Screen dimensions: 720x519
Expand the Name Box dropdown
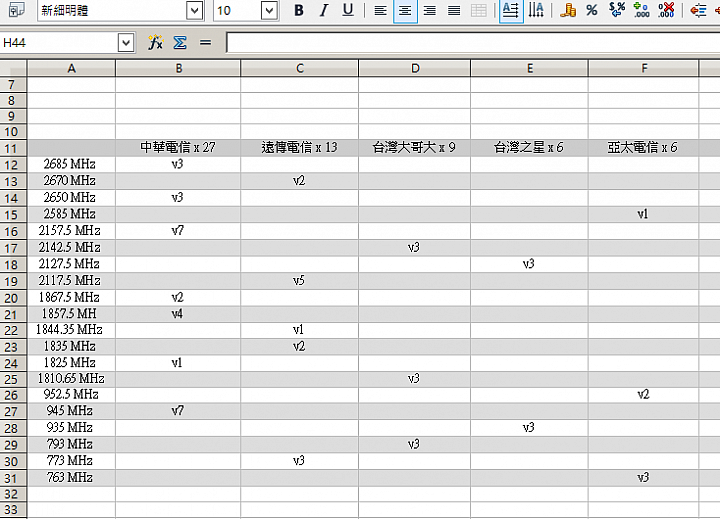pyautogui.click(x=125, y=43)
